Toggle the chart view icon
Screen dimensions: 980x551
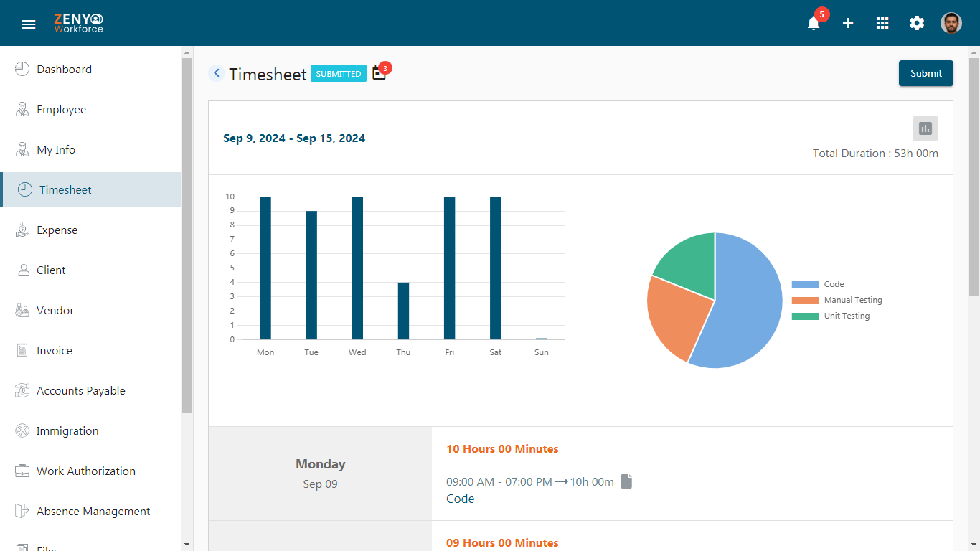tap(925, 128)
